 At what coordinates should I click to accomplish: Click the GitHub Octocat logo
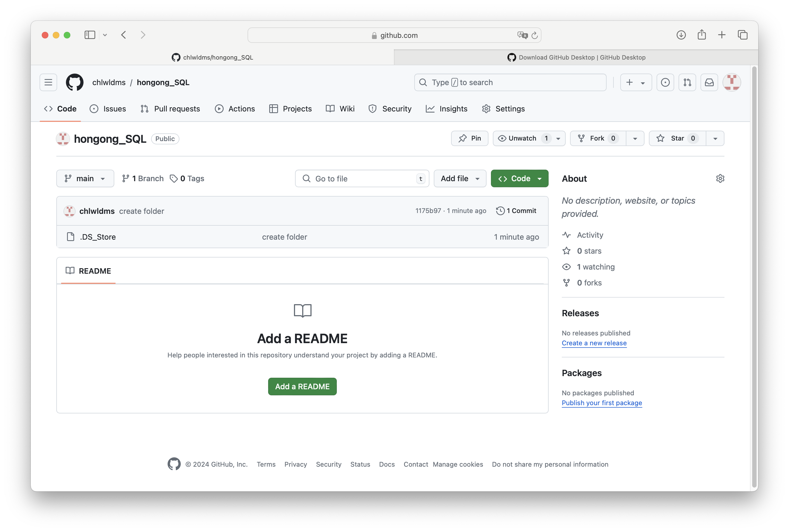point(75,82)
